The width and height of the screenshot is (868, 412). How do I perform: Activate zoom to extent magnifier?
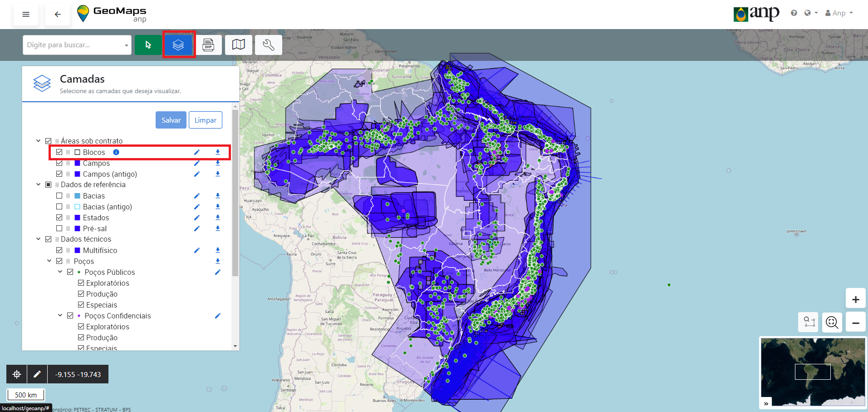click(832, 323)
